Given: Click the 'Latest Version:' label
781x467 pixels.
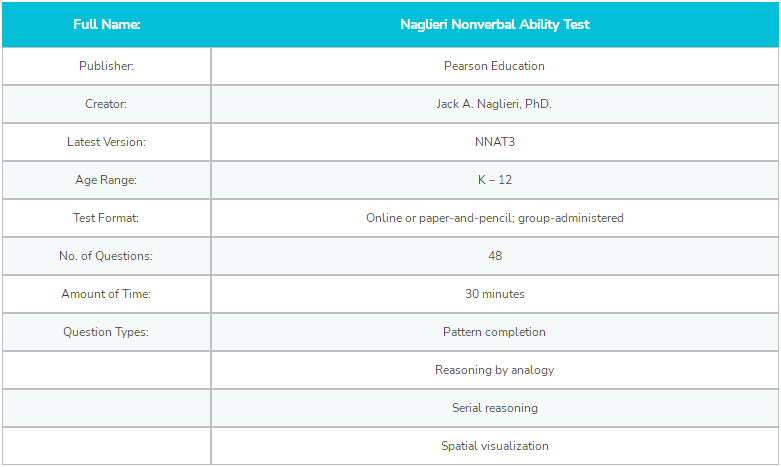Looking at the screenshot, I should point(107,142).
